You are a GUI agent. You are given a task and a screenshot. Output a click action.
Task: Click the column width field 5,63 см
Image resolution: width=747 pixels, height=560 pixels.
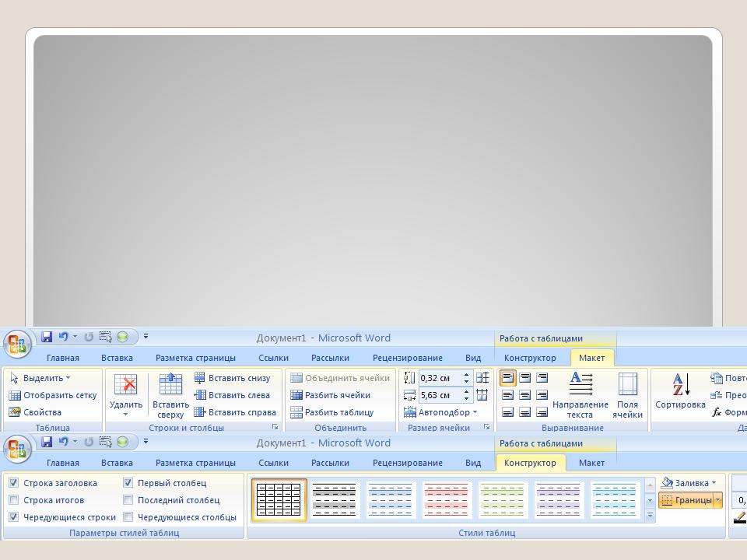pyautogui.click(x=440, y=395)
